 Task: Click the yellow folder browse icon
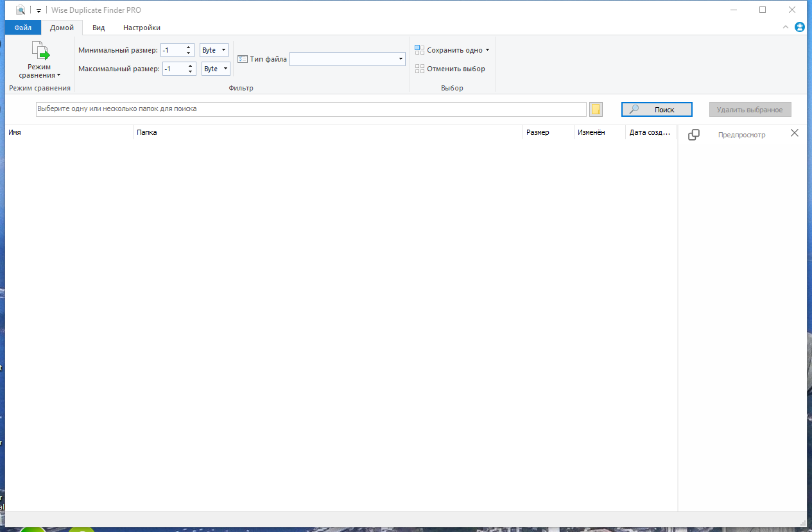pos(596,109)
